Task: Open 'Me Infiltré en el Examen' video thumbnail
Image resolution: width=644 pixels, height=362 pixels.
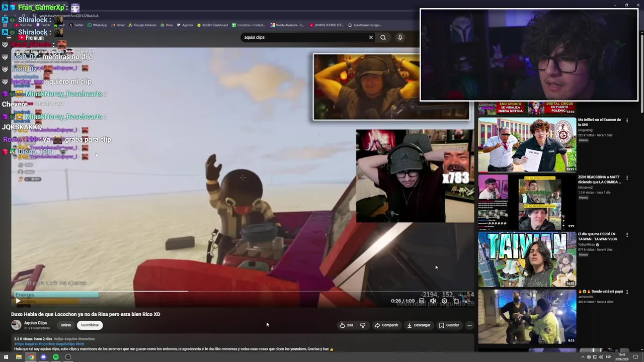Action: click(527, 145)
